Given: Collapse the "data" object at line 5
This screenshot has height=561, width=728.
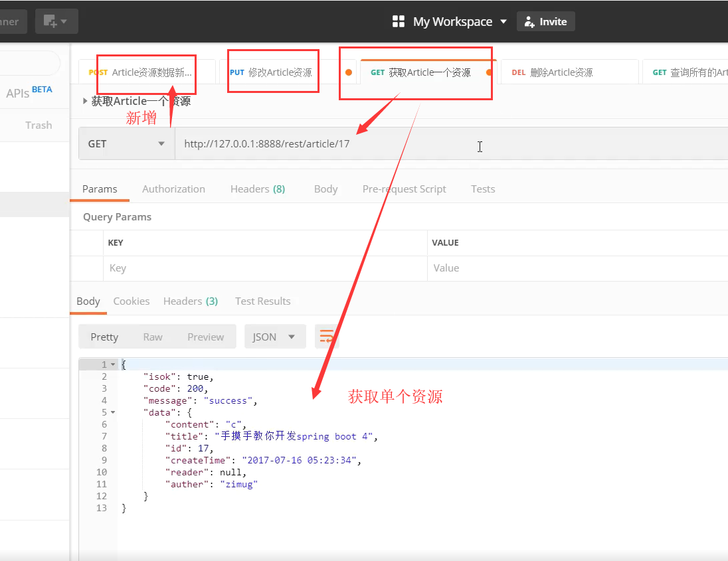Looking at the screenshot, I should 113,412.
